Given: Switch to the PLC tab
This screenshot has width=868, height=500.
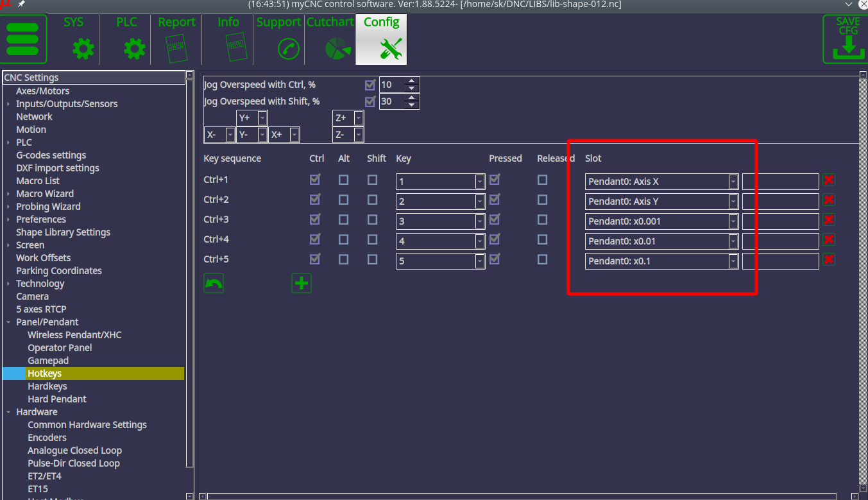Looking at the screenshot, I should [x=126, y=39].
